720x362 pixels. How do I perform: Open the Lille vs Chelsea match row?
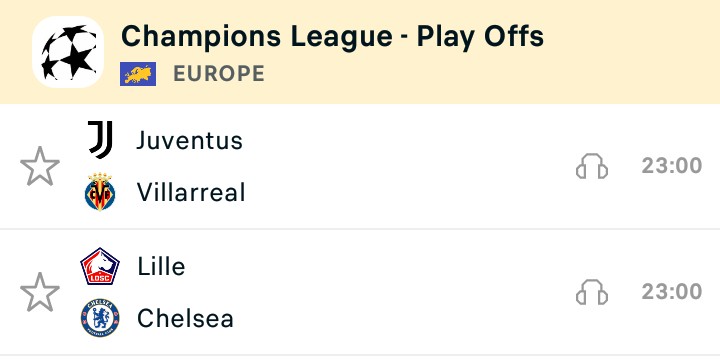(x=360, y=292)
